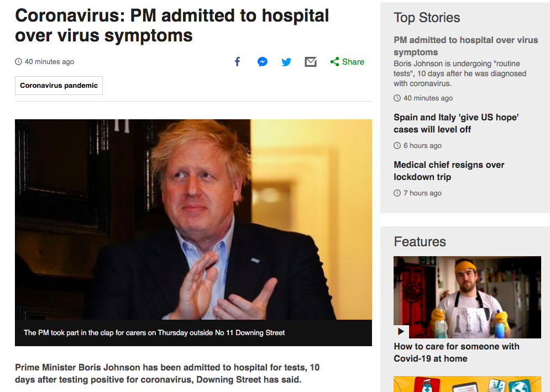Image resolution: width=550 pixels, height=392 pixels.
Task: Click clock icon next to 6 hours ago
Action: coord(397,145)
